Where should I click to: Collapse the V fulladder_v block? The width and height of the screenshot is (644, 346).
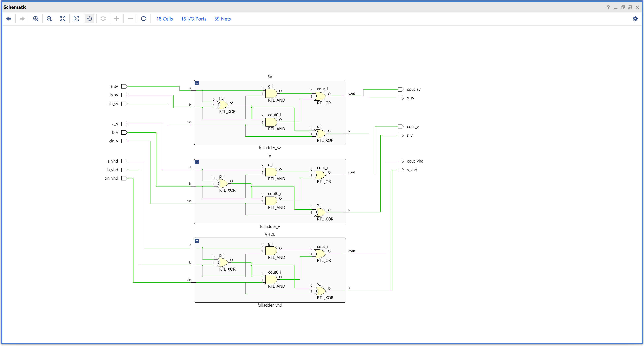point(197,162)
